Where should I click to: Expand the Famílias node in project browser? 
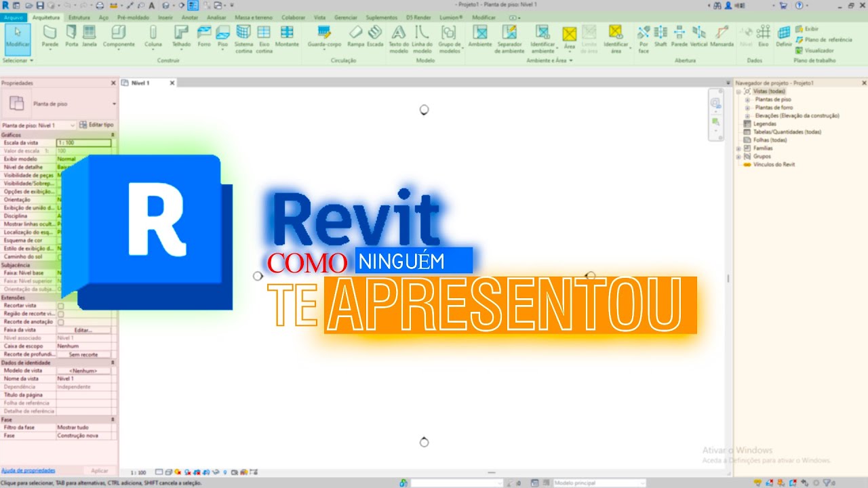739,148
